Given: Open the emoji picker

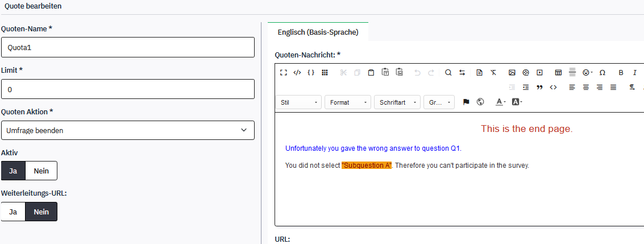Looking at the screenshot, I should click(587, 72).
